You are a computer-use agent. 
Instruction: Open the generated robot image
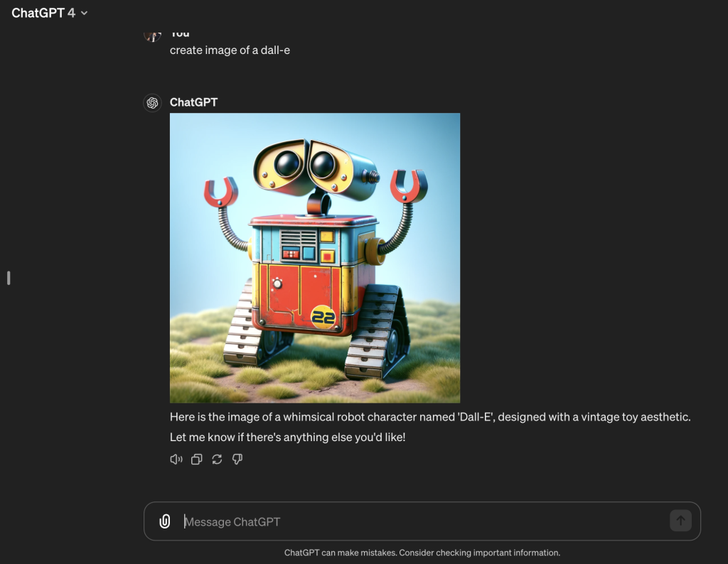[x=315, y=258]
